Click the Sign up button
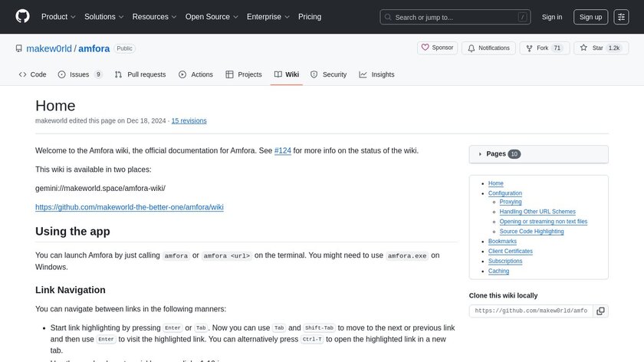Image resolution: width=644 pixels, height=362 pixels. [590, 17]
